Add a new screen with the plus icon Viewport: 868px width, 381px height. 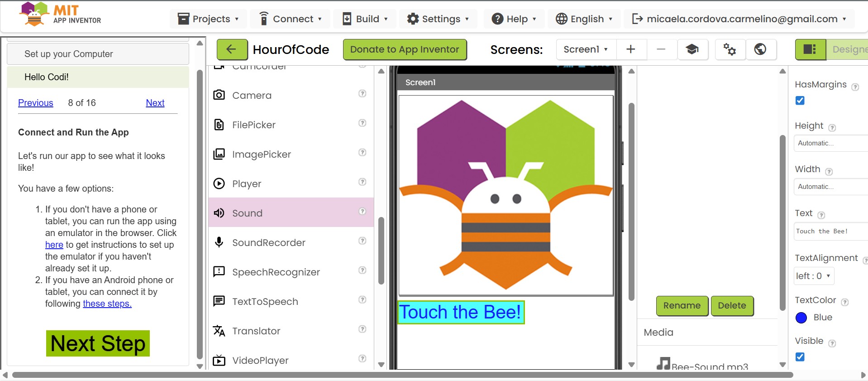coord(631,49)
